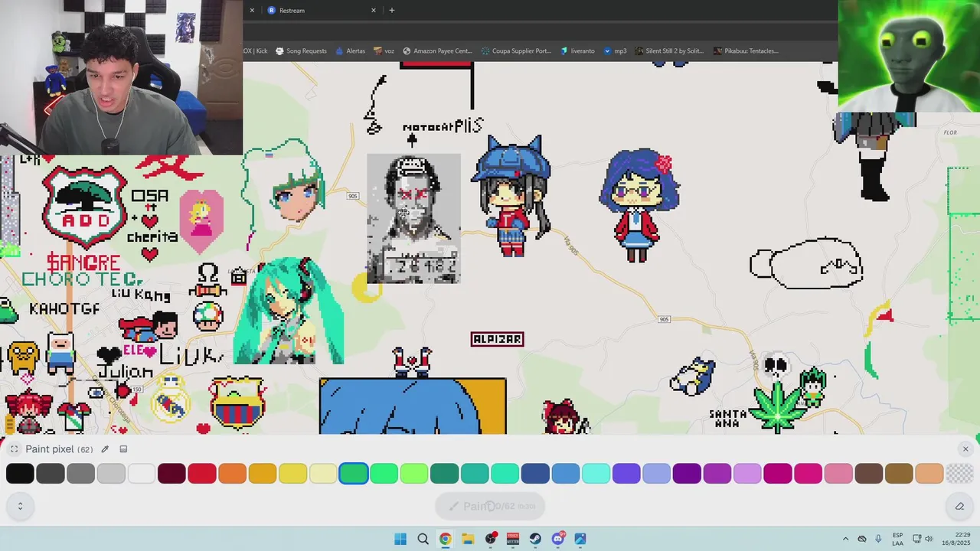The width and height of the screenshot is (980, 551).
Task: Open the Kick bookmark
Action: (x=256, y=51)
